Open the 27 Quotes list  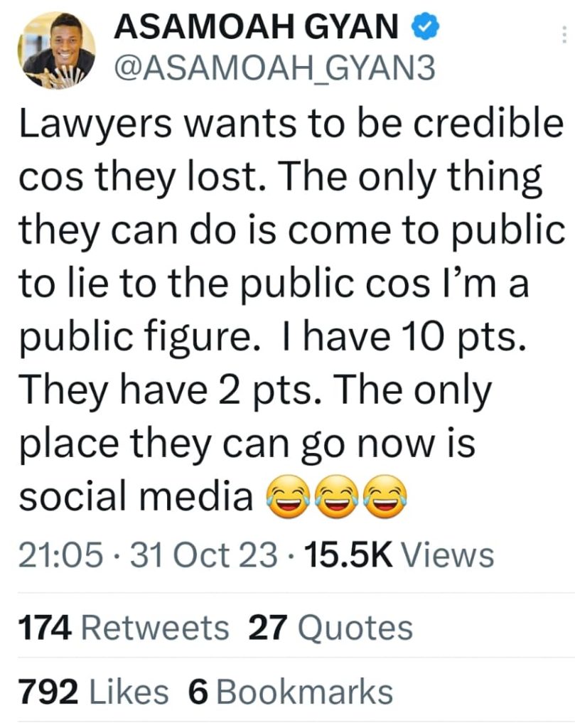331,628
